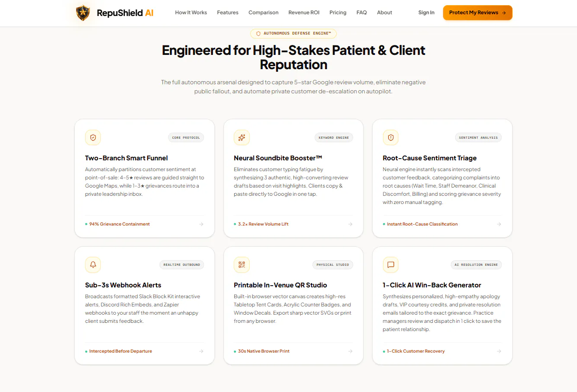
Task: Click the 1-Click AI Win-Back Generator heading
Action: [x=432, y=285]
